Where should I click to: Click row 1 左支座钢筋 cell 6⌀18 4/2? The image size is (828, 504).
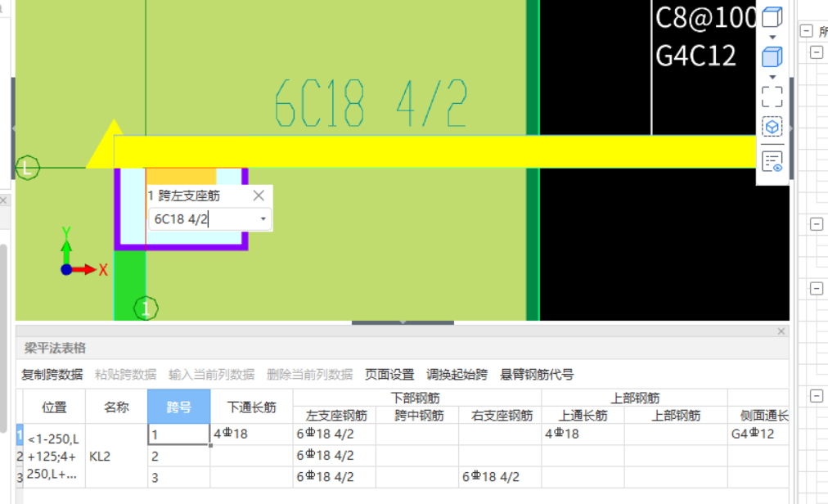(x=335, y=434)
